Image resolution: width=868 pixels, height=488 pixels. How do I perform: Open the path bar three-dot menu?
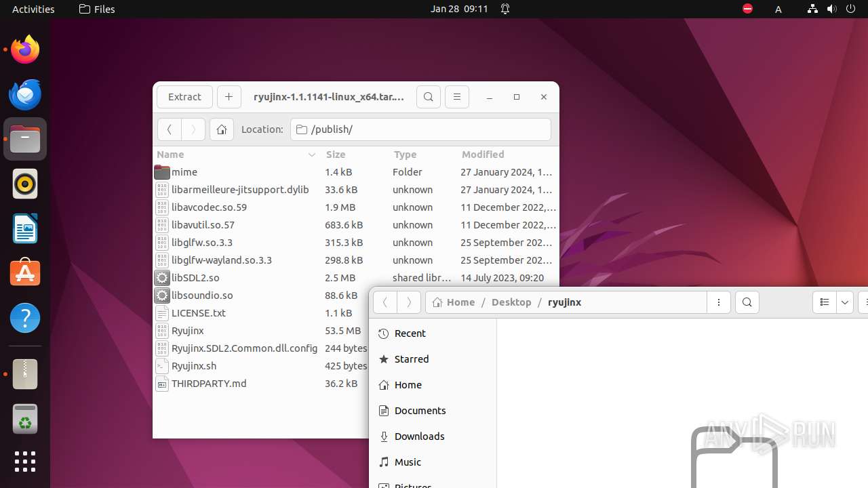[x=719, y=302]
